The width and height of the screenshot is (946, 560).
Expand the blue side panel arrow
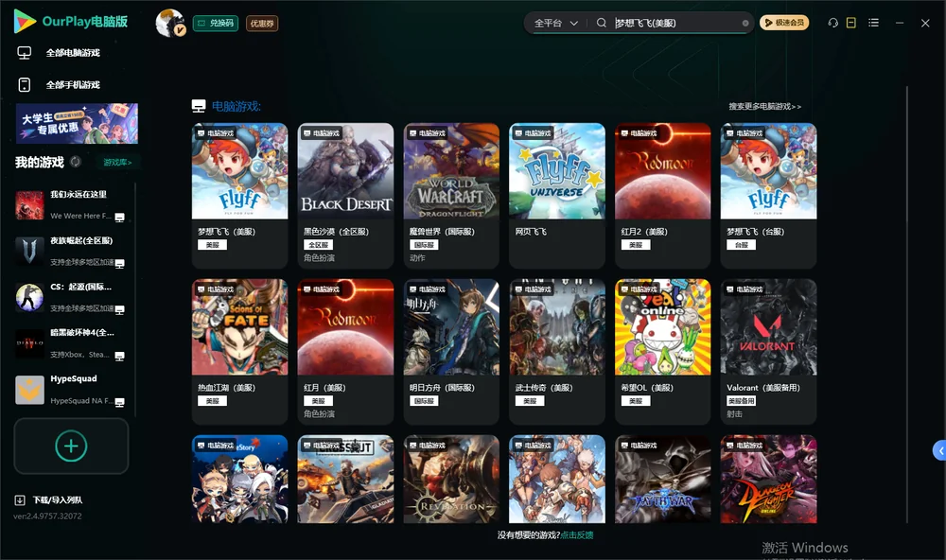coord(939,451)
